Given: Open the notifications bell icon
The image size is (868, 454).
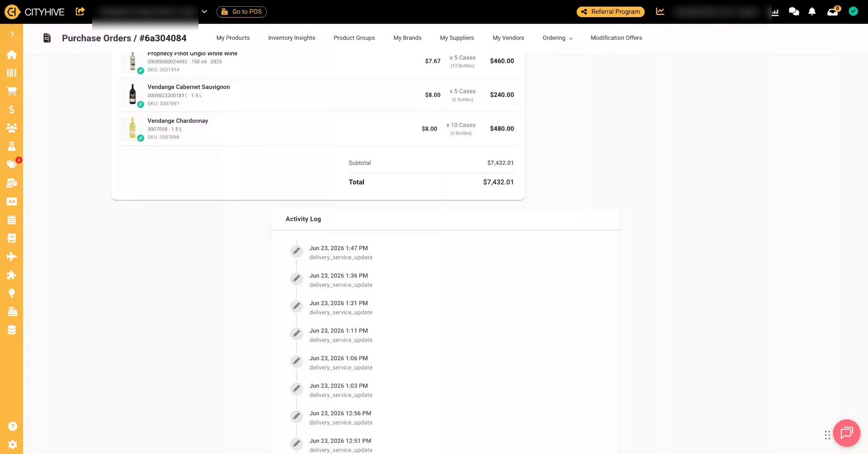Looking at the screenshot, I should click(x=812, y=12).
